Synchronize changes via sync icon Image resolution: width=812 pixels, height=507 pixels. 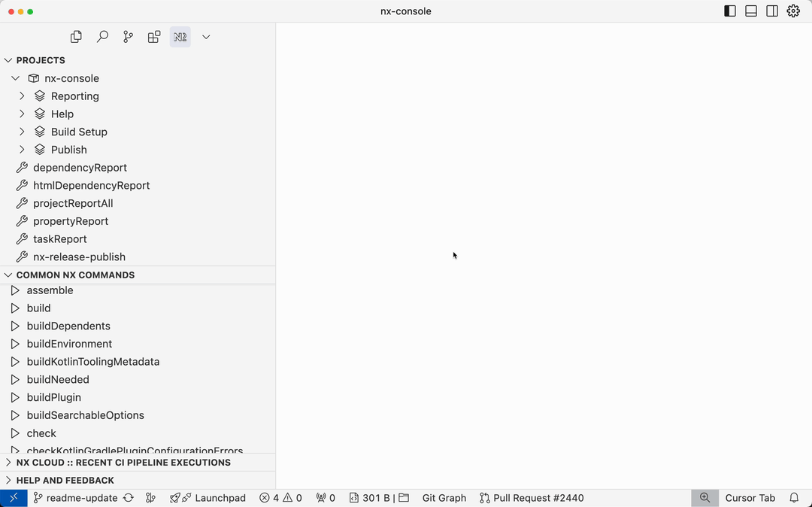click(129, 498)
